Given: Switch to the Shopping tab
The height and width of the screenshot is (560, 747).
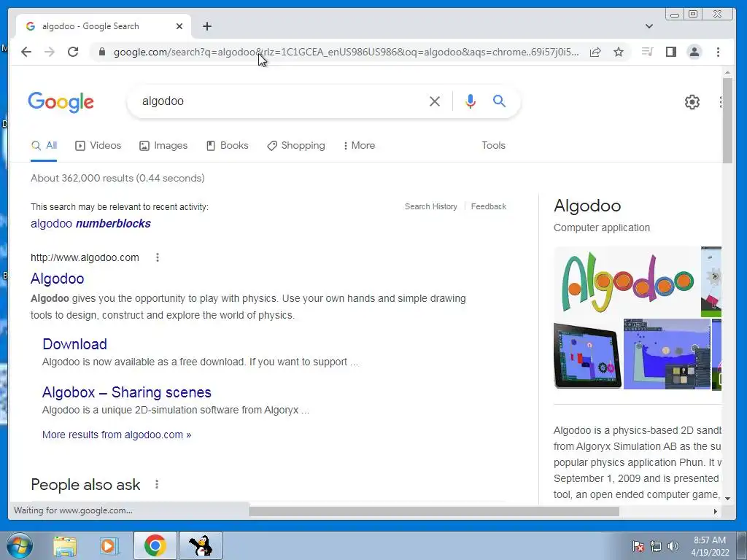Looking at the screenshot, I should [296, 146].
